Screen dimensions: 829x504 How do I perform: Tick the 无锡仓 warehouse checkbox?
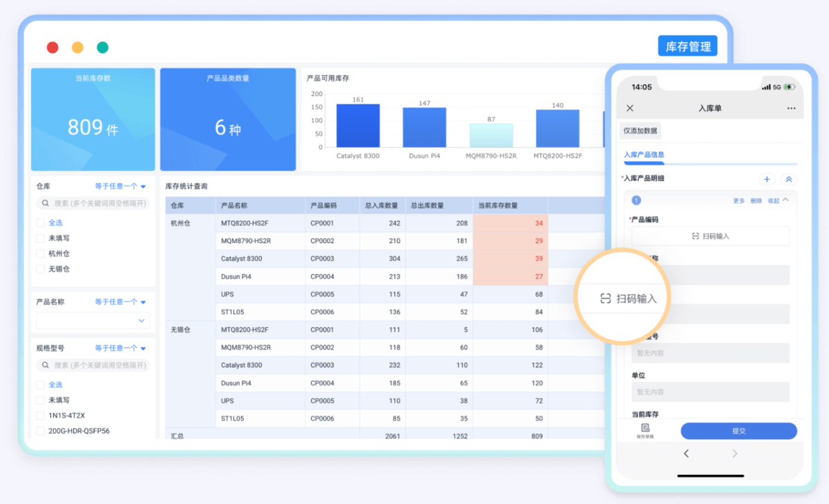coord(41,269)
